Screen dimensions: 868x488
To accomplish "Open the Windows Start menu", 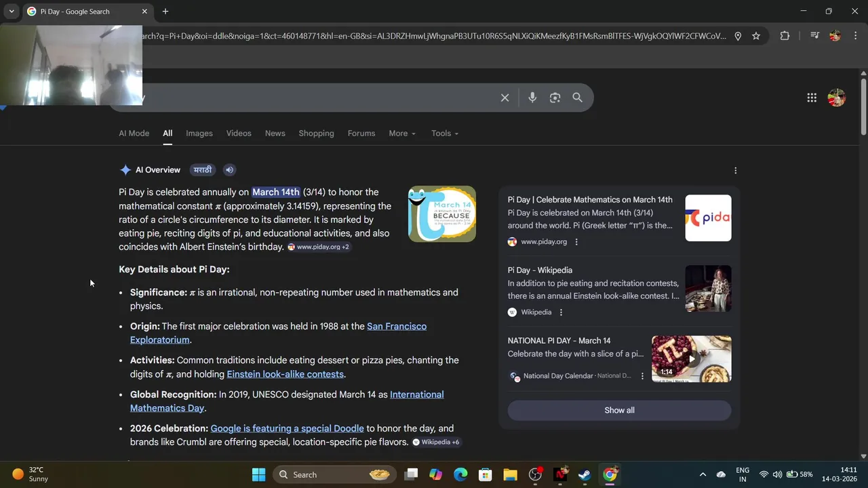I will click(258, 474).
